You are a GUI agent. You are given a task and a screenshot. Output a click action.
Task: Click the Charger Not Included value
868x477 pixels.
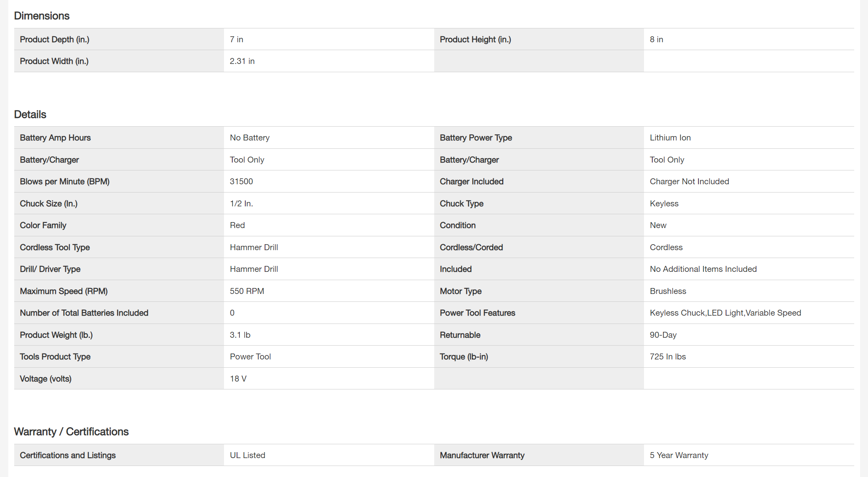coord(689,181)
